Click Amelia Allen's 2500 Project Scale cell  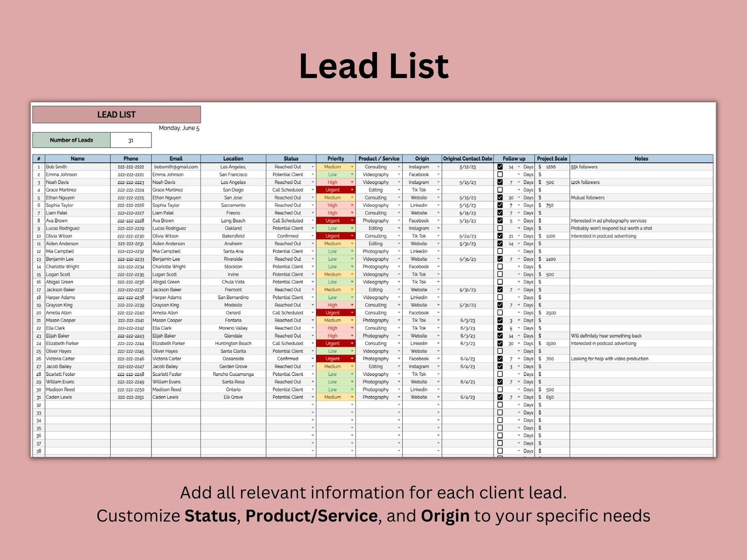pos(552,313)
